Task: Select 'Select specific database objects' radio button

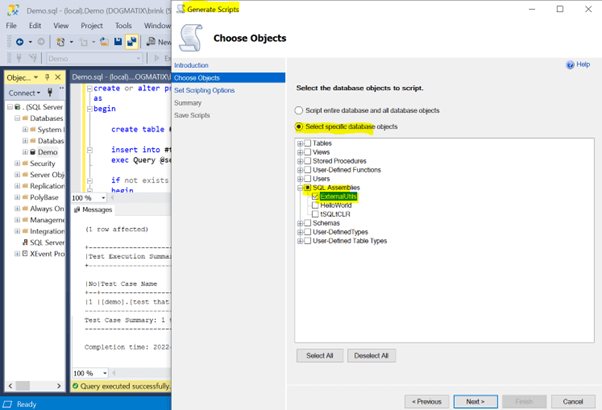Action: [299, 126]
